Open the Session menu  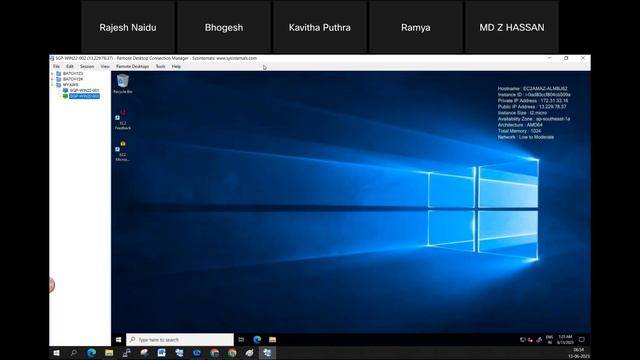(x=87, y=66)
